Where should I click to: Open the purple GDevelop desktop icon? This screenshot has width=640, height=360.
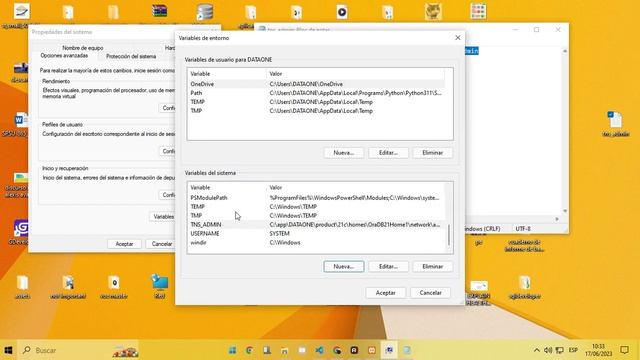coord(20,228)
